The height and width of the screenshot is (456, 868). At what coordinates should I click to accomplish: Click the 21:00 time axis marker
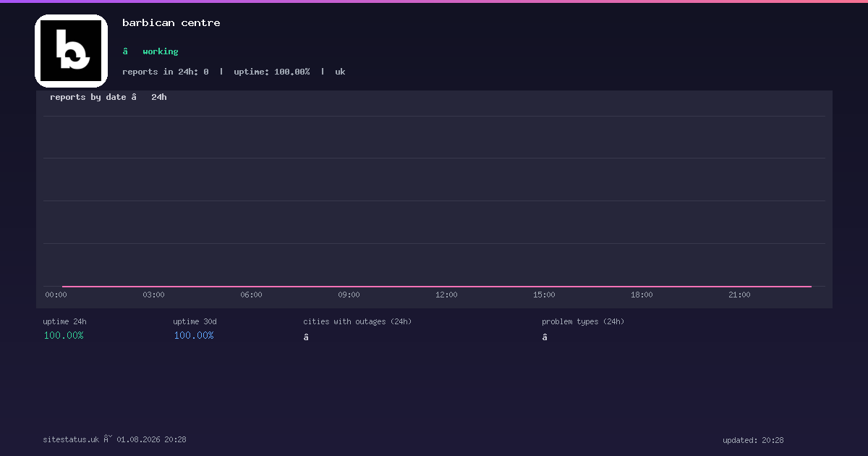pyautogui.click(x=739, y=295)
